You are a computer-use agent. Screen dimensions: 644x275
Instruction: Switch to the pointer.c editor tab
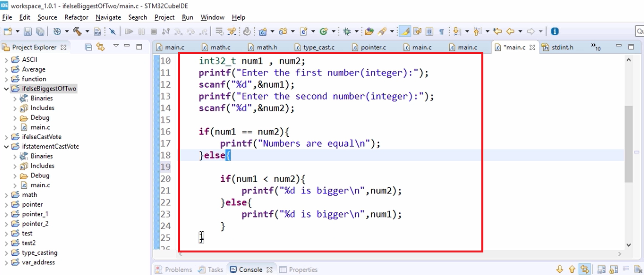point(369,47)
